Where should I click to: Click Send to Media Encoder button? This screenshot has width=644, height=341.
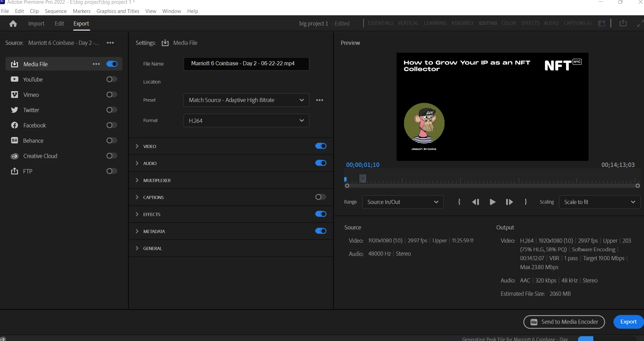pyautogui.click(x=564, y=322)
